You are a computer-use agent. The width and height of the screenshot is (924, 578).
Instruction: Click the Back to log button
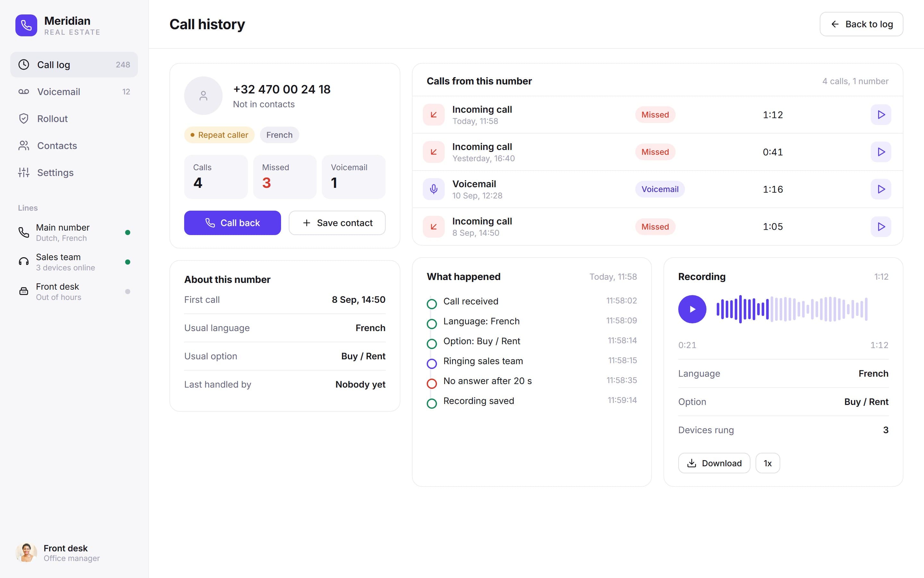point(861,24)
